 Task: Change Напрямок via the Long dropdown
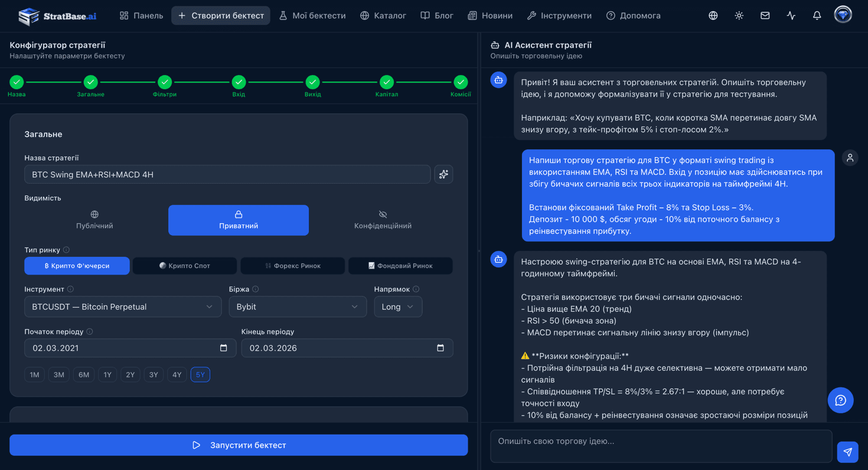(x=398, y=306)
